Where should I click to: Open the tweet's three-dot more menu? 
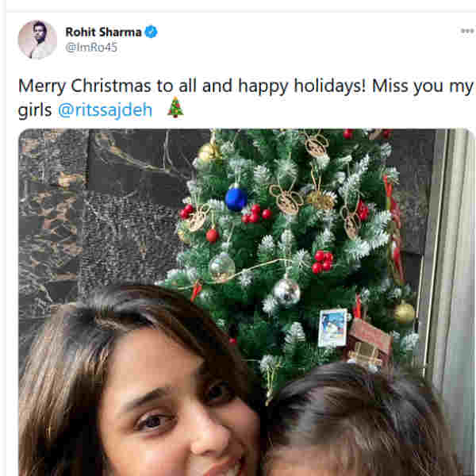[x=467, y=31]
